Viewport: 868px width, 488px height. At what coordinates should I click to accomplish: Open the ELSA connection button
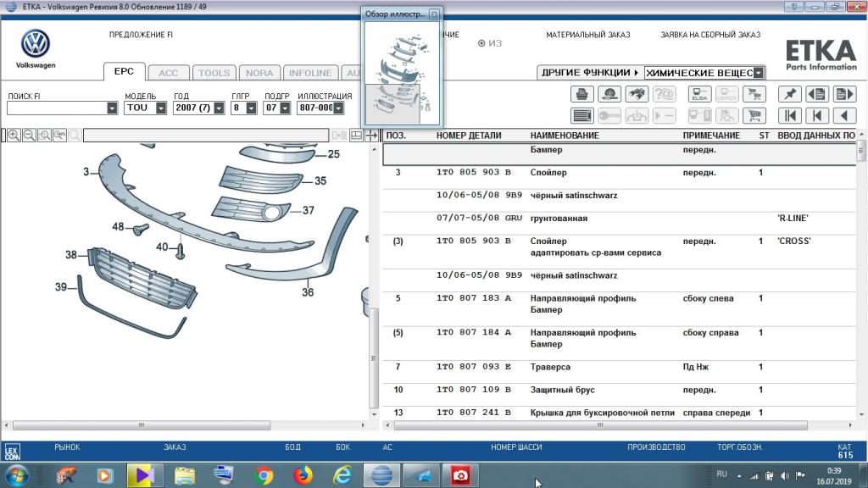tap(699, 94)
